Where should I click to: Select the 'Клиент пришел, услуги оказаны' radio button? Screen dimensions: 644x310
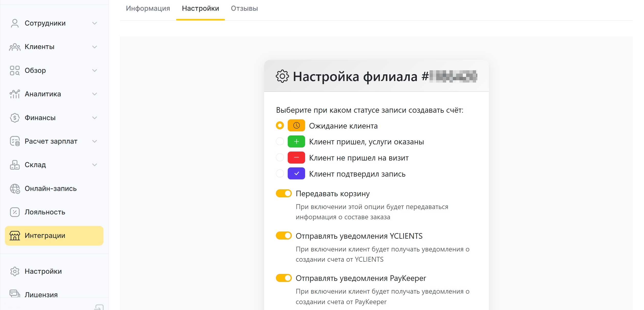pyautogui.click(x=280, y=142)
